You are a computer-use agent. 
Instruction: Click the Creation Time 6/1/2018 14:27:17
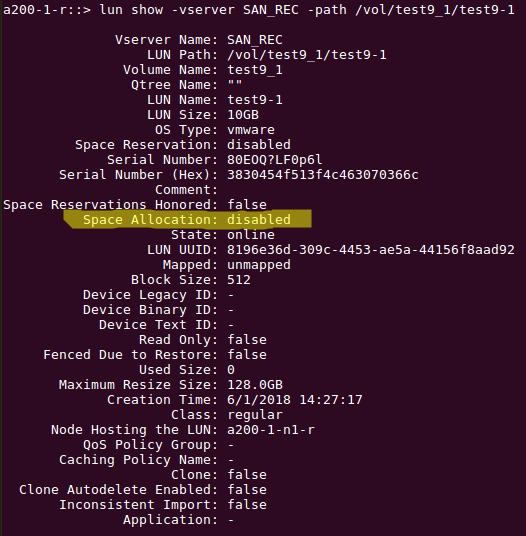pos(295,400)
